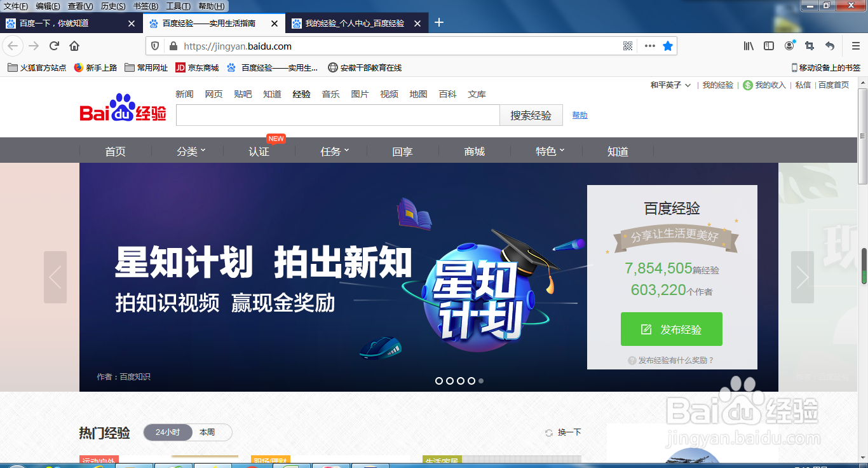Image resolution: width=868 pixels, height=468 pixels.
Task: Bookmark this page with the star icon
Action: (667, 46)
